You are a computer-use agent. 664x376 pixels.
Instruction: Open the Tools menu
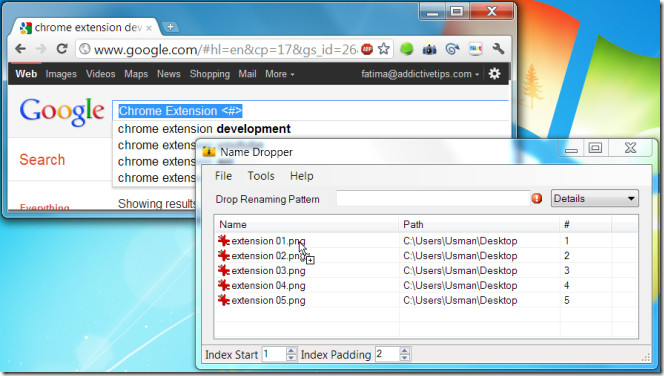[x=261, y=176]
